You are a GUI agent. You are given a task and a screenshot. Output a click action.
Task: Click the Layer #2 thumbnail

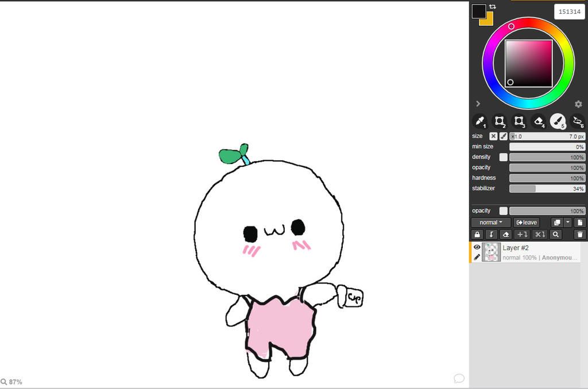491,252
